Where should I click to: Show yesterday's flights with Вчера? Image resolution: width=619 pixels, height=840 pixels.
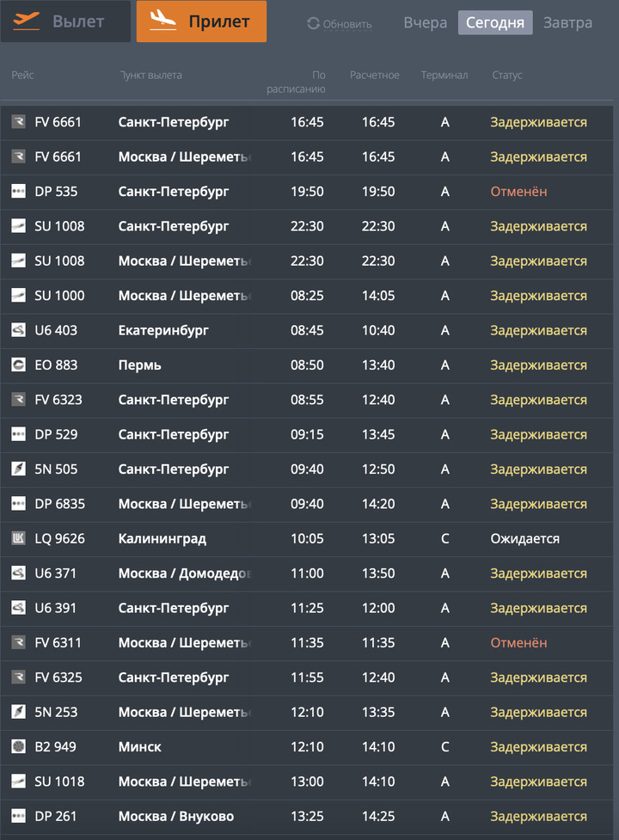pos(426,23)
